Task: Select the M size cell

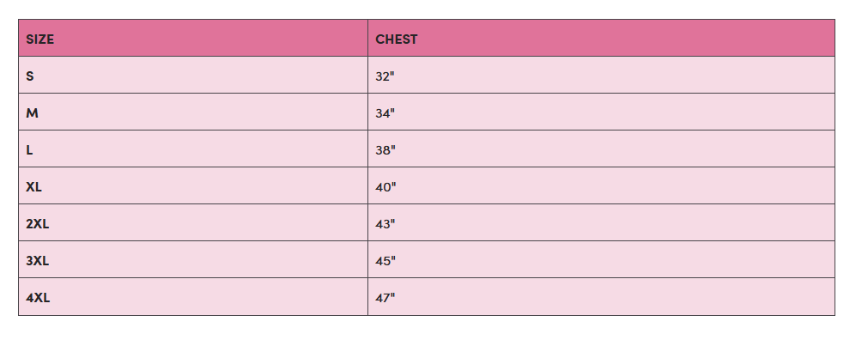Action: click(x=32, y=113)
